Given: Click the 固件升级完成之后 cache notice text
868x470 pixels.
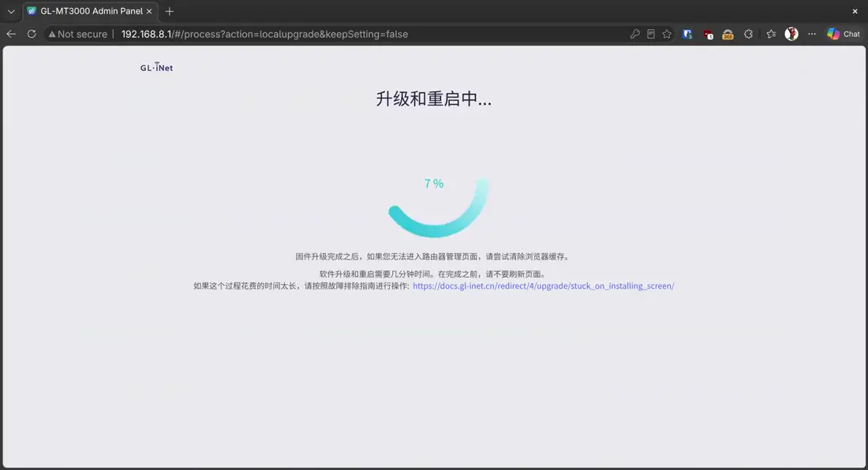Looking at the screenshot, I should [x=433, y=256].
